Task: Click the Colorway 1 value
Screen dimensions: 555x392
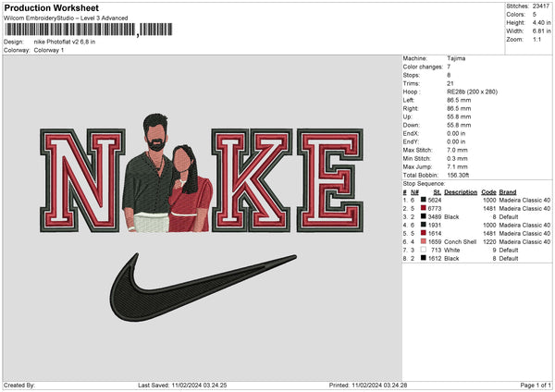Action: tap(49, 50)
